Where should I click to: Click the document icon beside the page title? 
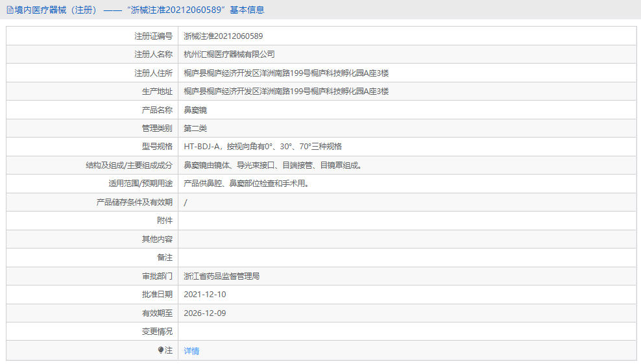point(10,10)
